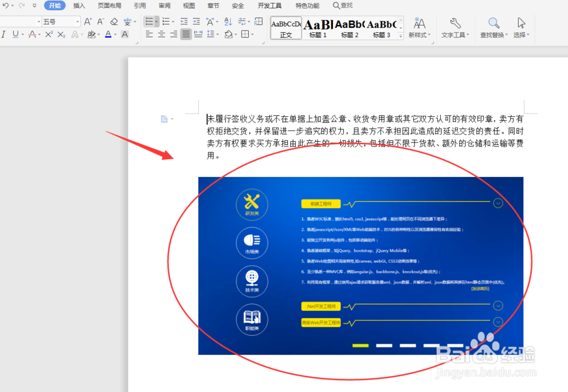This screenshot has width=568, height=392.
Task: Select the 开发工具 tab
Action: click(x=269, y=6)
